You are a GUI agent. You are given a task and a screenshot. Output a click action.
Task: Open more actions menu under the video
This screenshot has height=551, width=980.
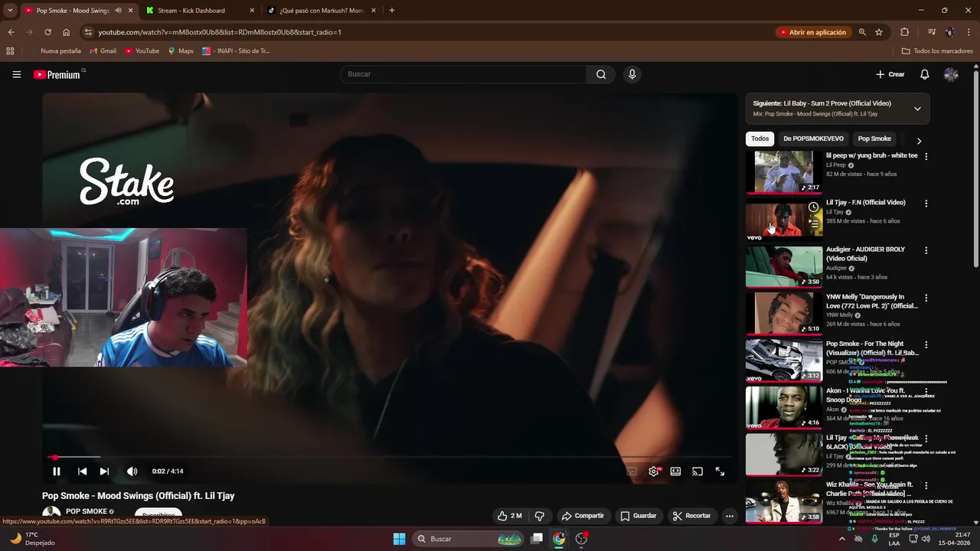coord(730,516)
